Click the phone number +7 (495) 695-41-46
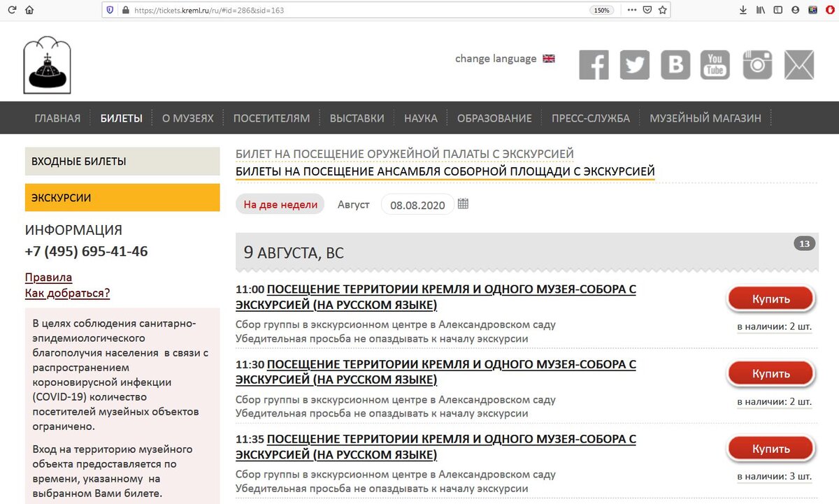 tap(86, 252)
